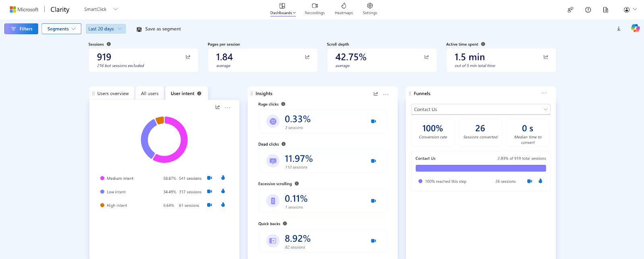Open the SmartClick project selector chevron
This screenshot has width=644, height=259.
(116, 9)
